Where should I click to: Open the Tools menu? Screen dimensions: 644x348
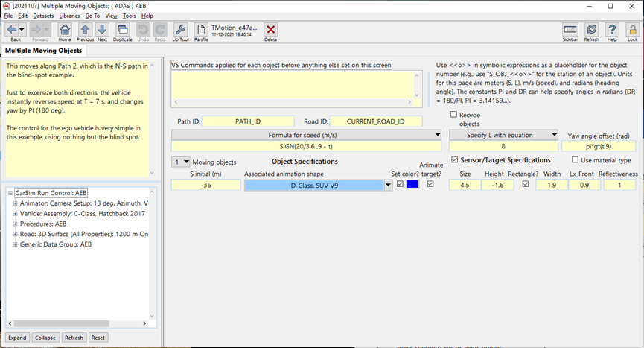[129, 16]
